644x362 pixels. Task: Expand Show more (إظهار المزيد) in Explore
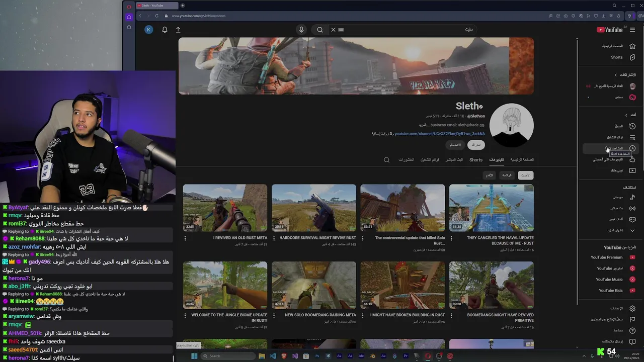pyautogui.click(x=620, y=230)
